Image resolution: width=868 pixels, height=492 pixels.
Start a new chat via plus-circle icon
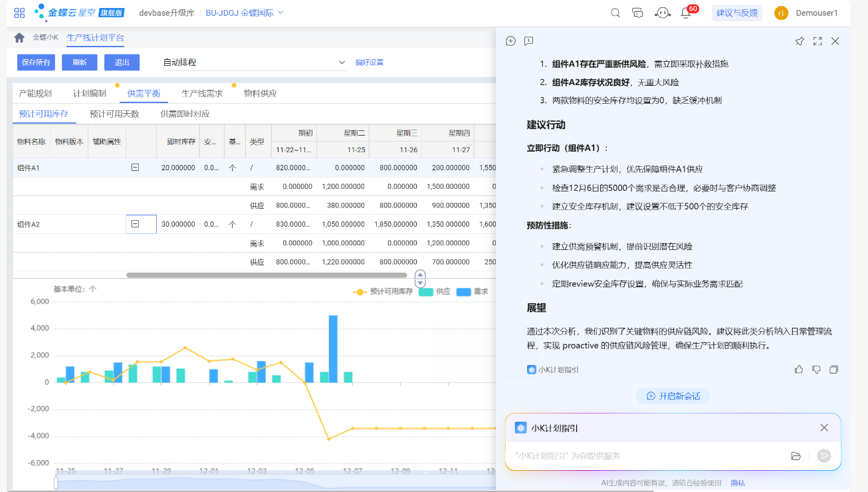click(x=510, y=41)
